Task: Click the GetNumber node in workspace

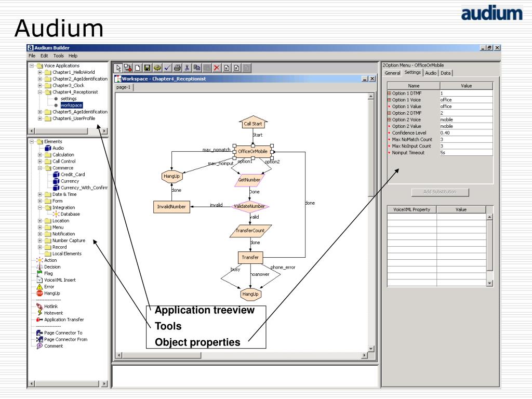Action: pos(249,180)
